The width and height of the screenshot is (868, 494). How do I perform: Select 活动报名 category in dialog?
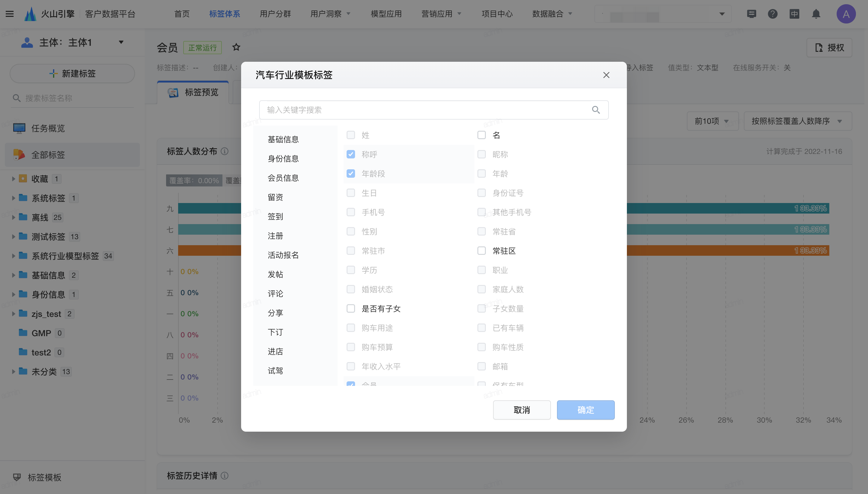click(x=283, y=255)
